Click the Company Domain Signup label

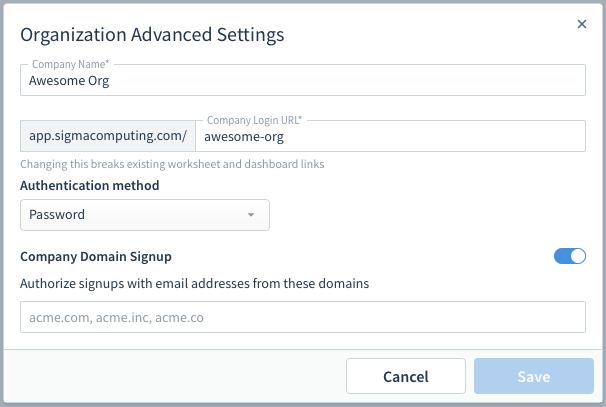point(96,257)
